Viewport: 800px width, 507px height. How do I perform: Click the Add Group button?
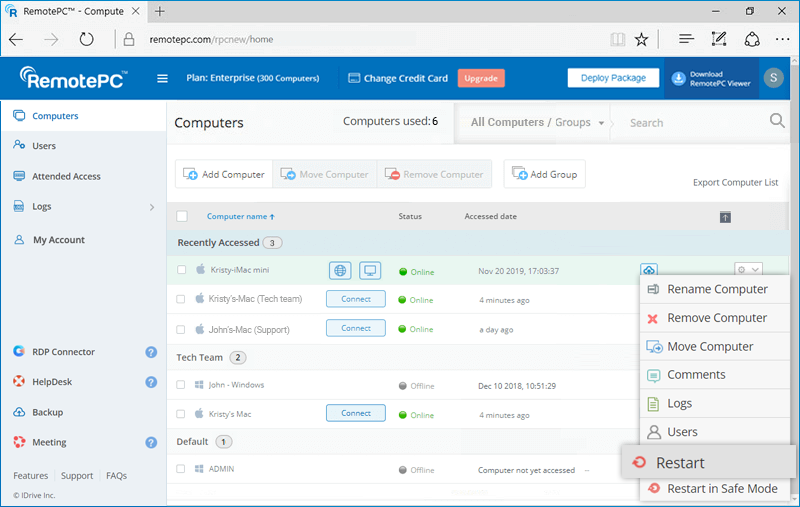[544, 174]
